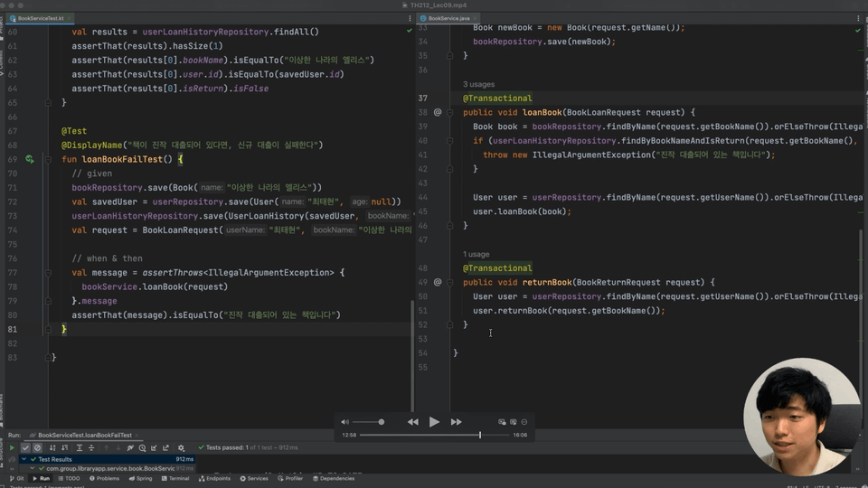Rerun the test with green run arrow
This screenshot has width=868, height=488.
click(x=12, y=447)
